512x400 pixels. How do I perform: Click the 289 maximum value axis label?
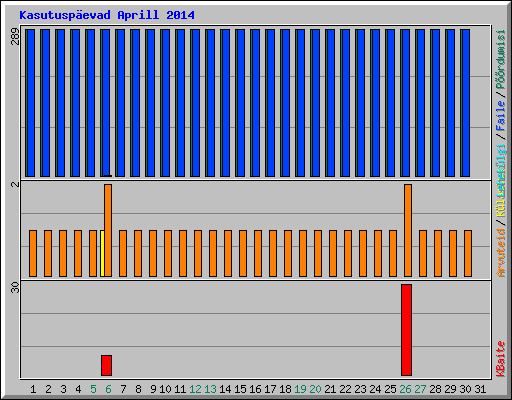pyautogui.click(x=15, y=37)
